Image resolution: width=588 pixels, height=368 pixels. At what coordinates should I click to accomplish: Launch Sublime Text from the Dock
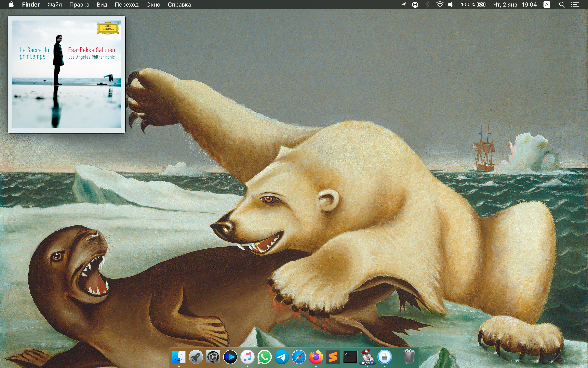(333, 357)
